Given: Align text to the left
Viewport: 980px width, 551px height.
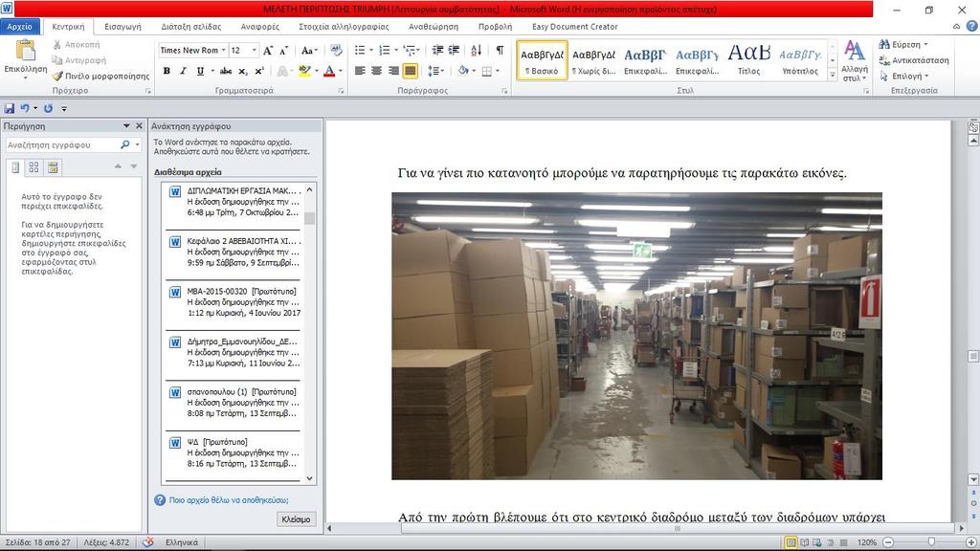Looking at the screenshot, I should point(360,71).
